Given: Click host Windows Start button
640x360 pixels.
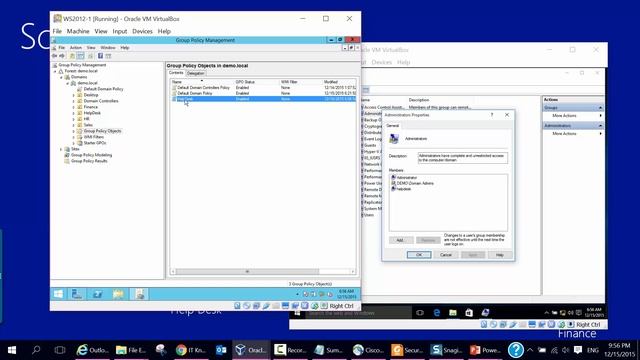Looking at the screenshot, I should [x=12, y=350].
